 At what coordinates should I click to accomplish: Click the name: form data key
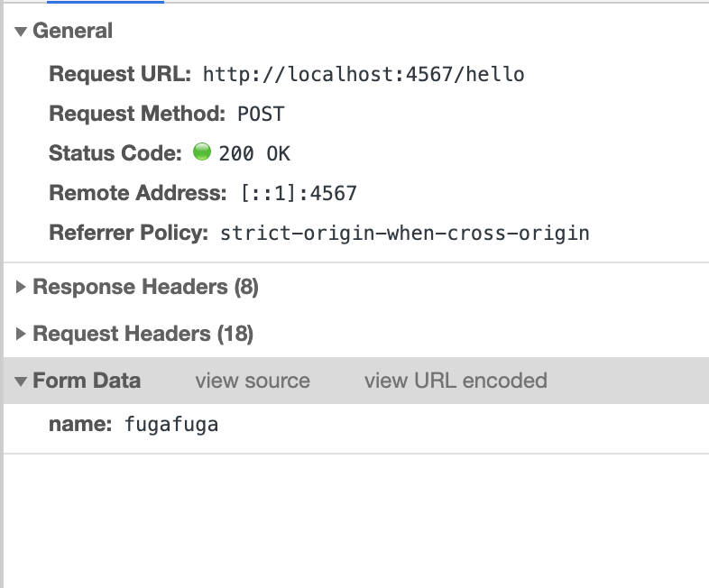80,425
